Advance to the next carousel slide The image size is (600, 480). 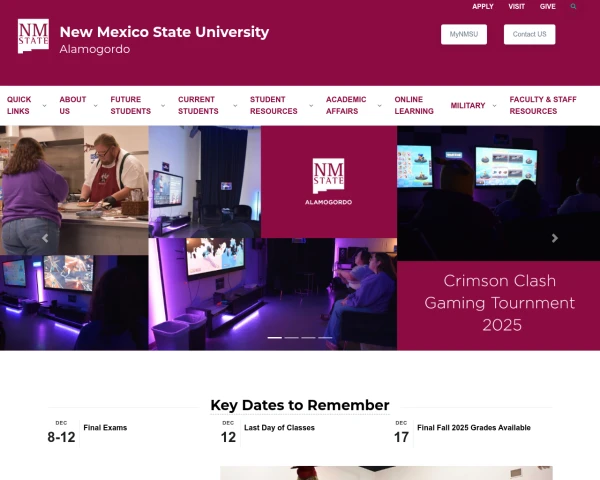(x=555, y=238)
